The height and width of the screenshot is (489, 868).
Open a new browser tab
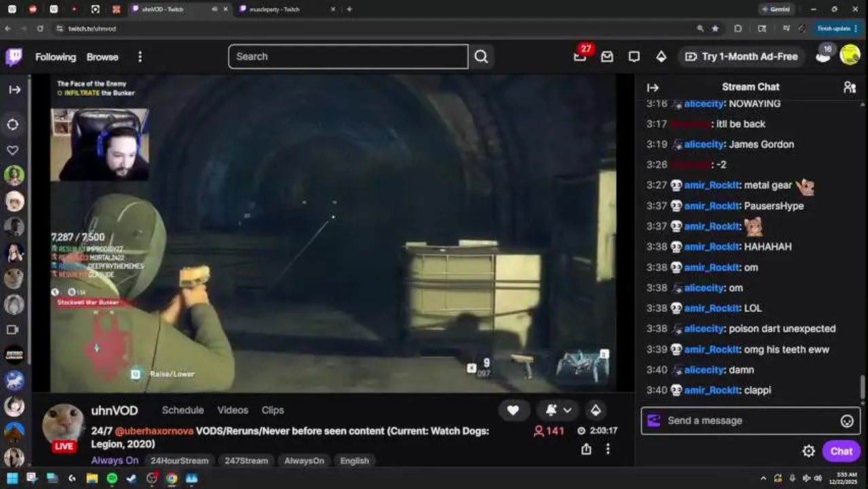tap(349, 10)
